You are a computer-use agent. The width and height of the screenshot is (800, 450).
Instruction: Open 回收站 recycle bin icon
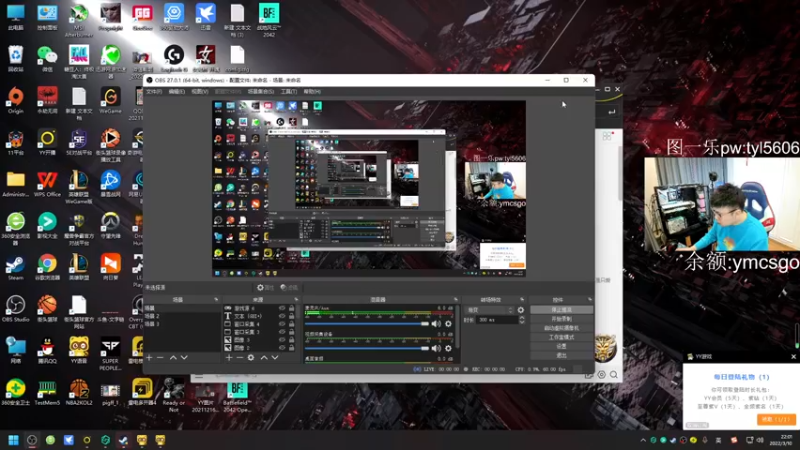coord(15,59)
